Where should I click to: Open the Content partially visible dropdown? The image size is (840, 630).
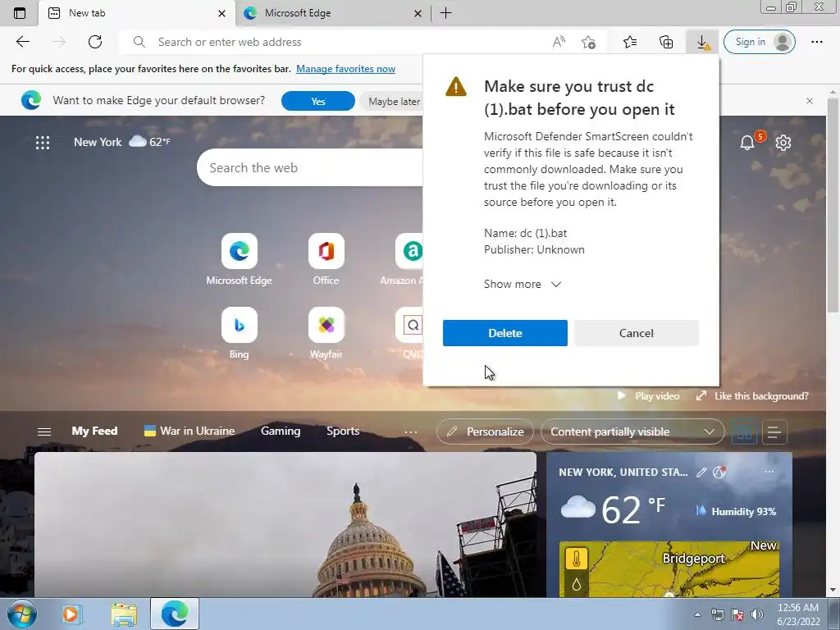pos(632,431)
